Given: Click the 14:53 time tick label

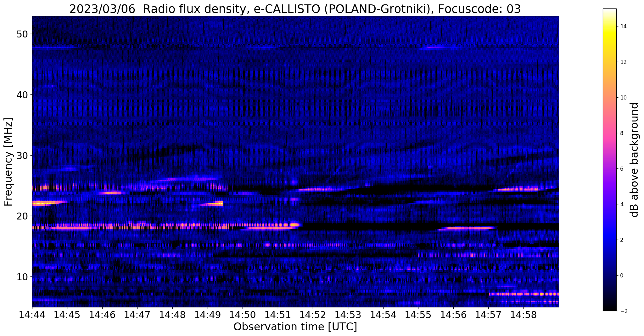Looking at the screenshot, I should coord(348,314).
